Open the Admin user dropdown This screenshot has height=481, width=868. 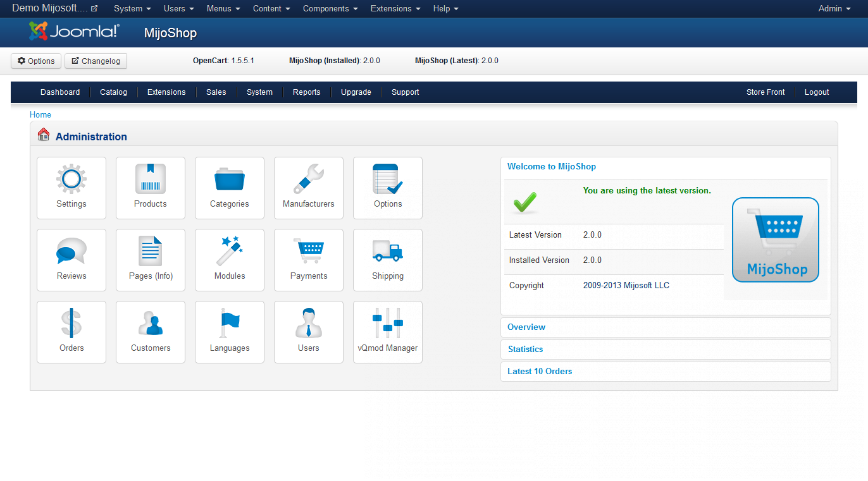point(834,9)
